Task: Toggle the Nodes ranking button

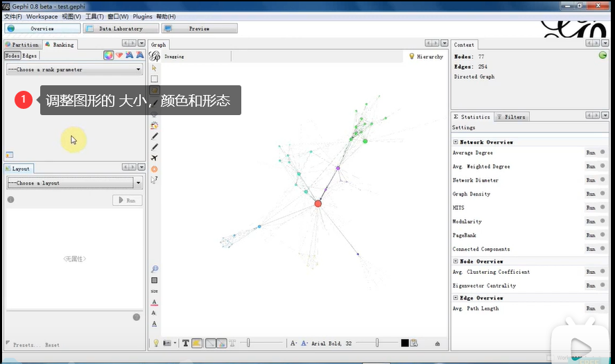Action: 12,55
